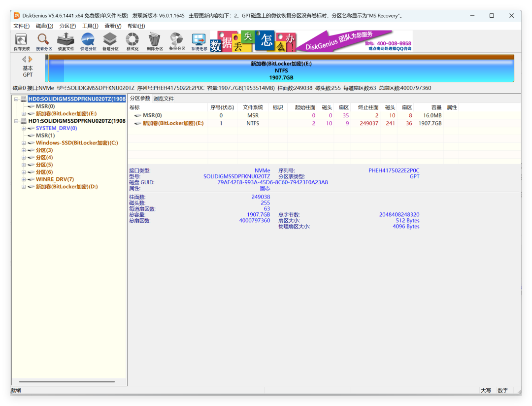Viewport: 532px width, 406px height.
Task: Collapse the HD1 disk tree node
Action: click(x=16, y=121)
